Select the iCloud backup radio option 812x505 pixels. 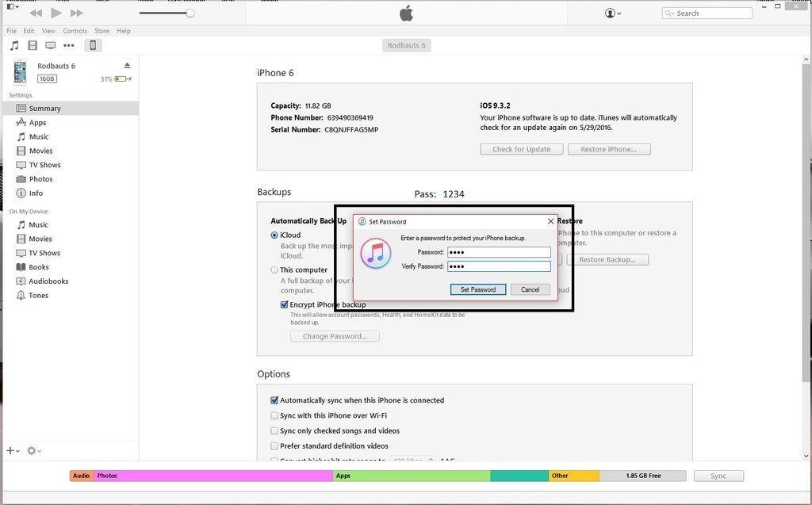click(x=275, y=235)
